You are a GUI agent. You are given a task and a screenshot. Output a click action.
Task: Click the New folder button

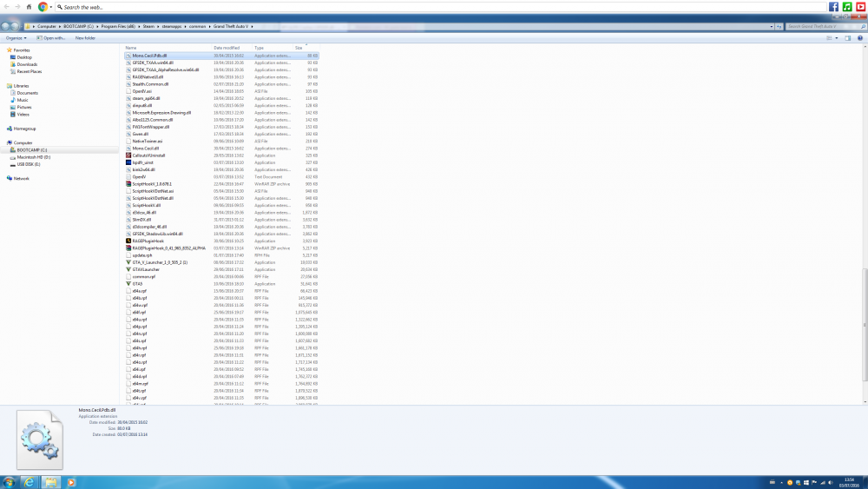85,38
